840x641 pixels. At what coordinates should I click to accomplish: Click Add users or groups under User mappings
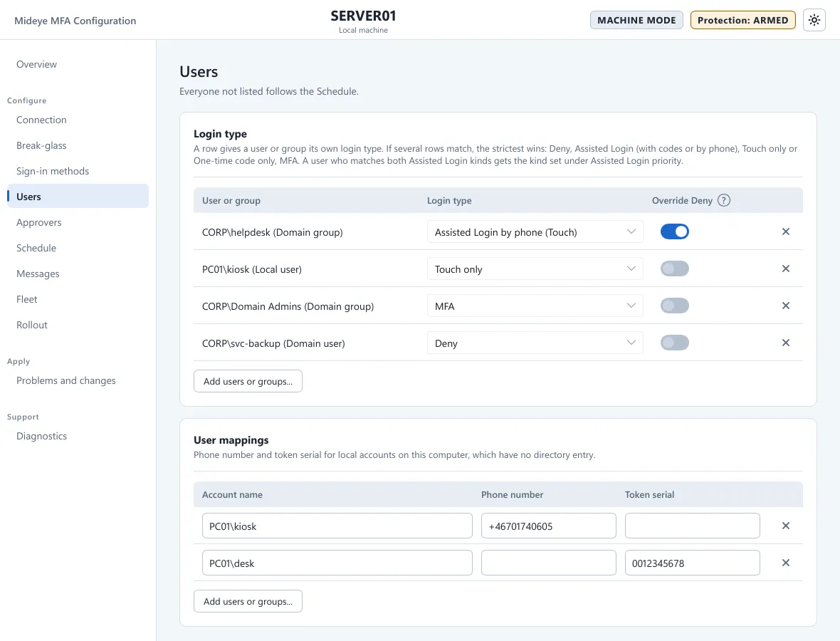click(248, 601)
